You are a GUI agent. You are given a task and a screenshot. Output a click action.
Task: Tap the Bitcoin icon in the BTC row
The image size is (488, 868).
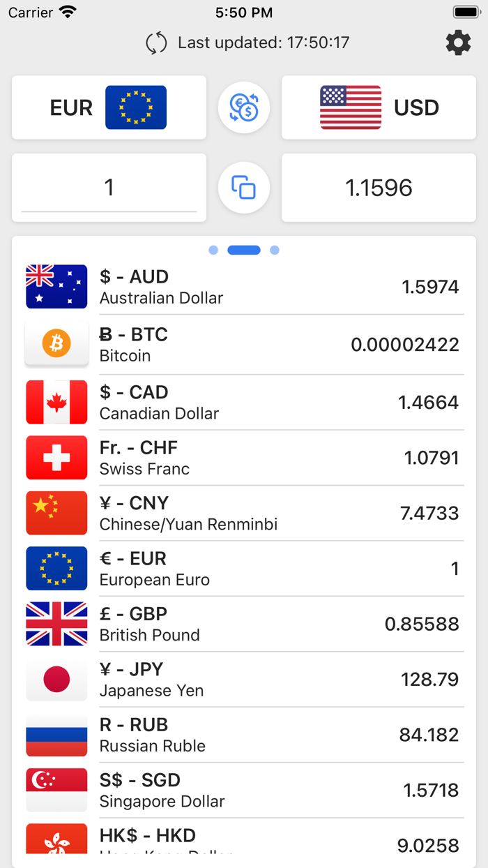pyautogui.click(x=56, y=343)
